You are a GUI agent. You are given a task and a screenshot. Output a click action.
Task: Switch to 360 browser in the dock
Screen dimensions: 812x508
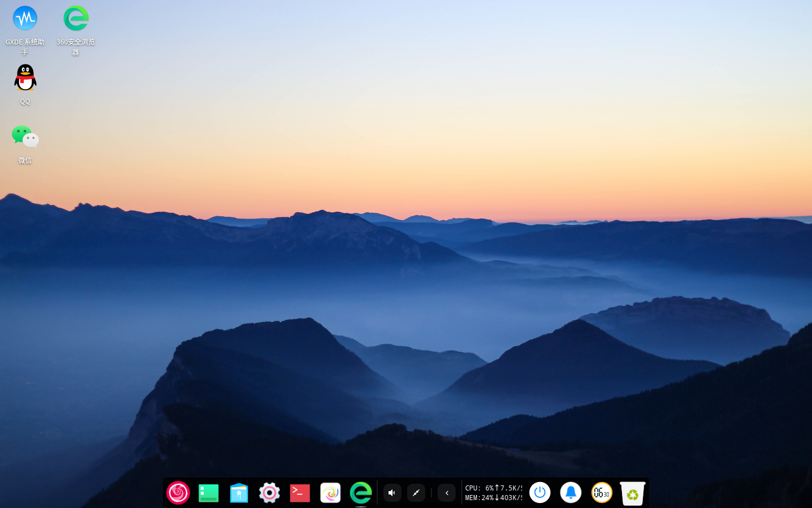point(361,493)
